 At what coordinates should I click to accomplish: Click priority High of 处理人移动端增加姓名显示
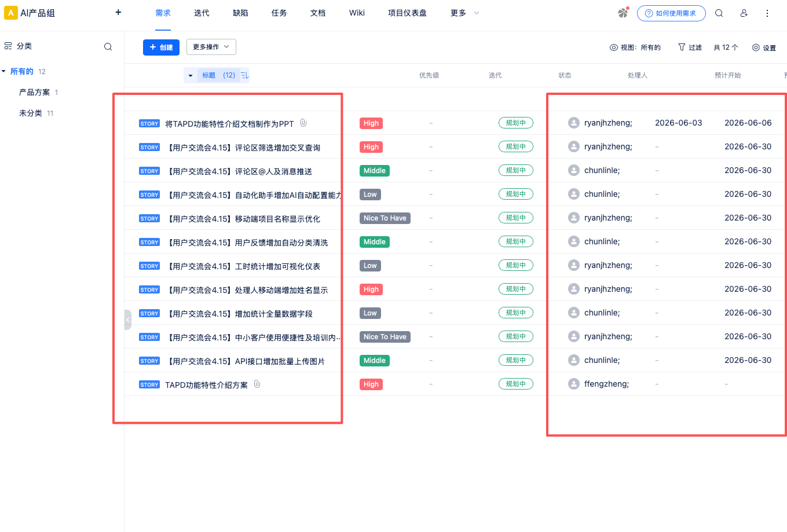[371, 289]
